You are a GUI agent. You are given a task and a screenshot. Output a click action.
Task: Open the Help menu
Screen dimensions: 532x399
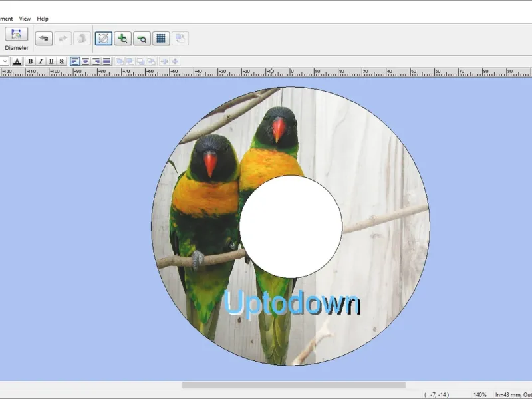pyautogui.click(x=43, y=19)
